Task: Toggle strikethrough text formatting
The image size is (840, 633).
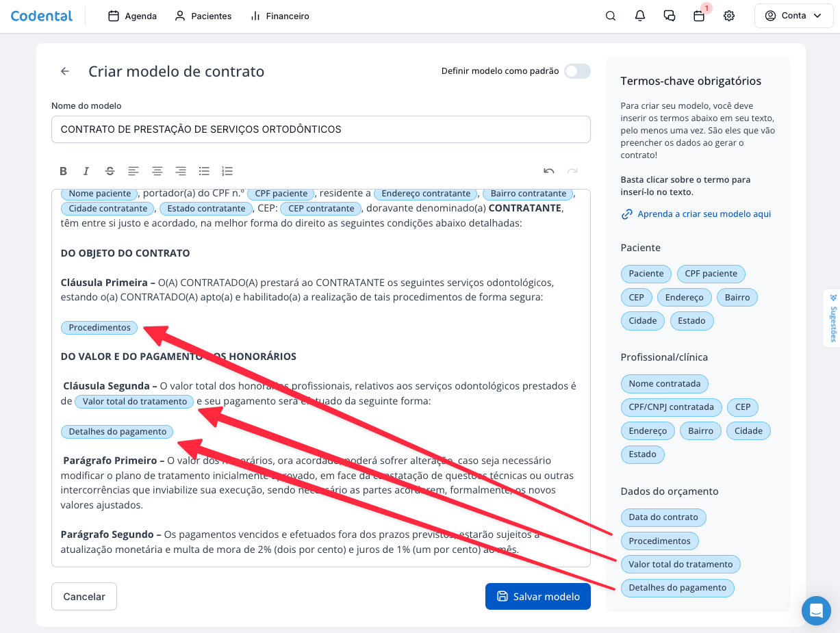Action: (110, 171)
